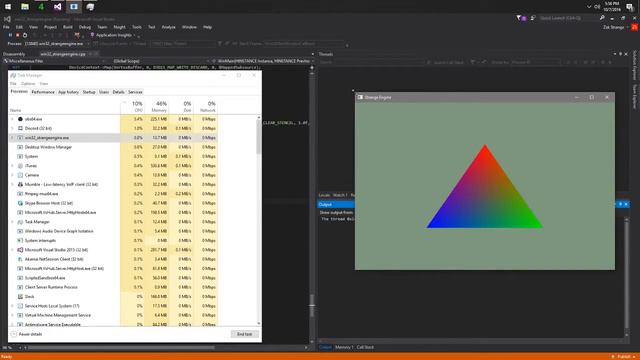The height and width of the screenshot is (360, 640).
Task: Open the WinMain function dropdown
Action: pyautogui.click(x=263, y=61)
